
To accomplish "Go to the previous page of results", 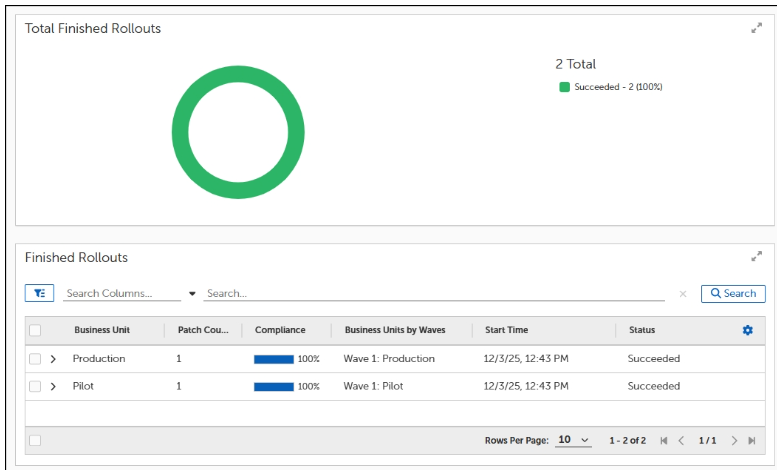I will 682,440.
